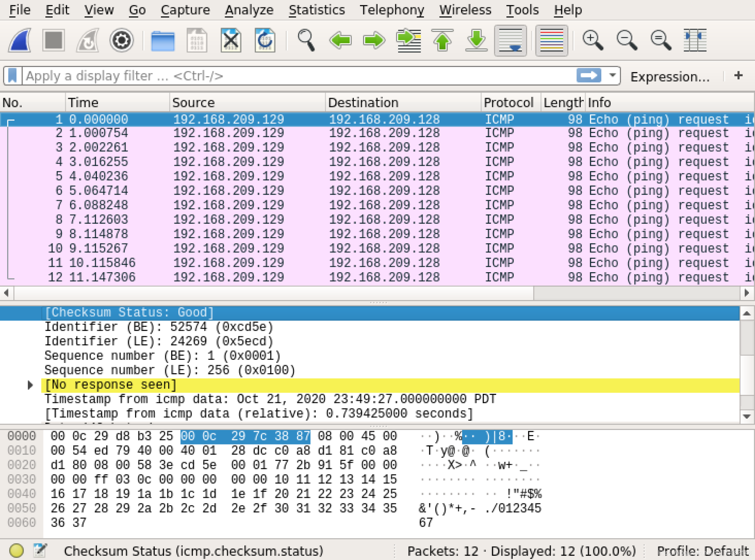Click Profile: Default in status bar
755x560 pixels.
(x=702, y=551)
